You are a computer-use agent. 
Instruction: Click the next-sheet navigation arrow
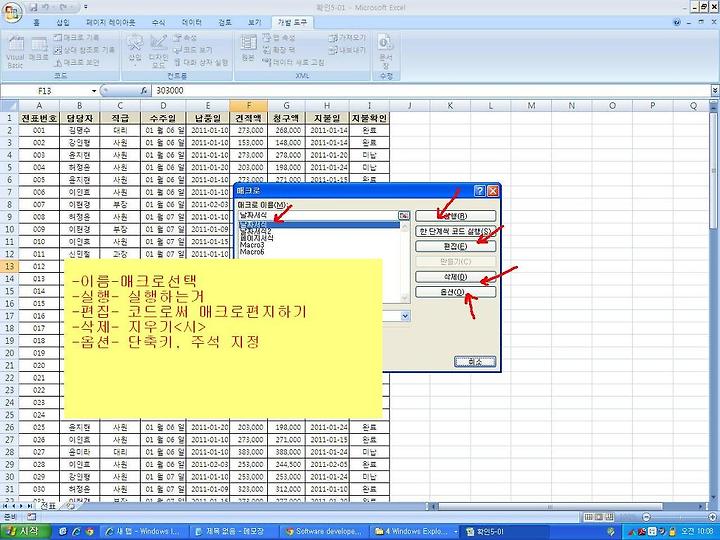point(20,506)
